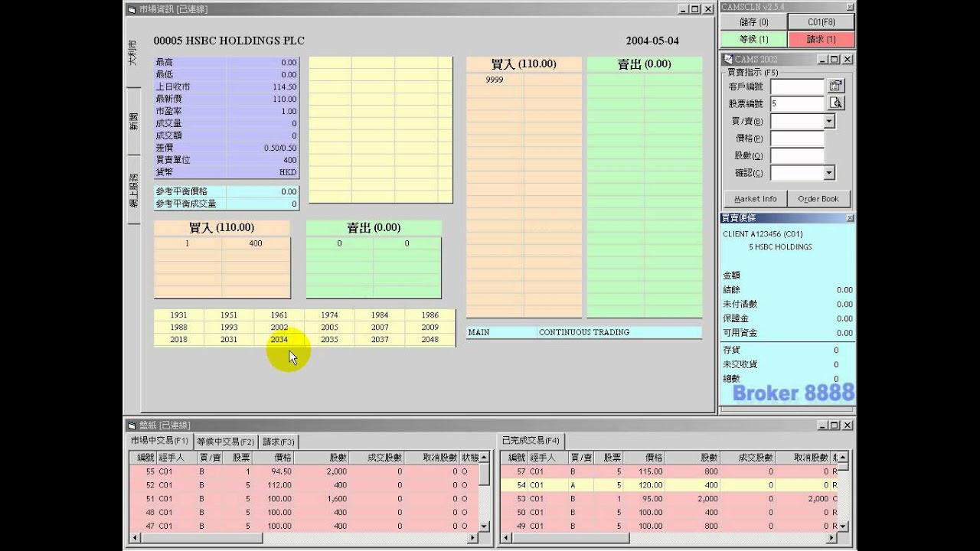Viewport: 980px width, 551px height.
Task: Click the Order Book button
Action: tap(818, 199)
